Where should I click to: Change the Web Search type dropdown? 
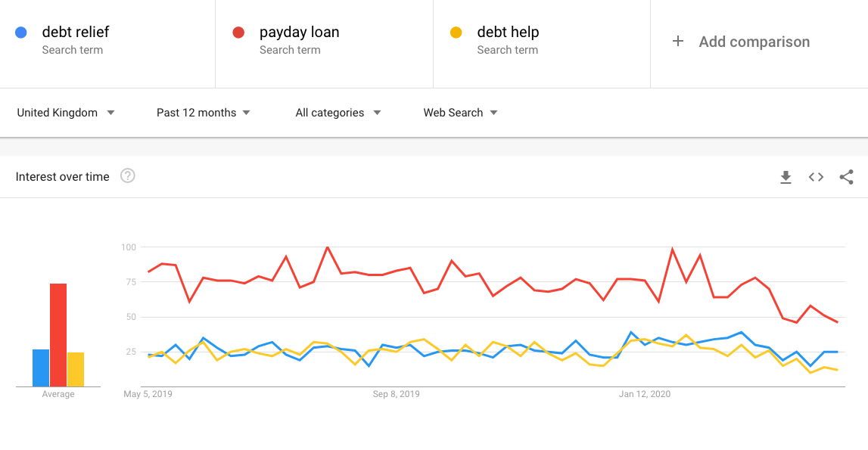click(x=460, y=113)
